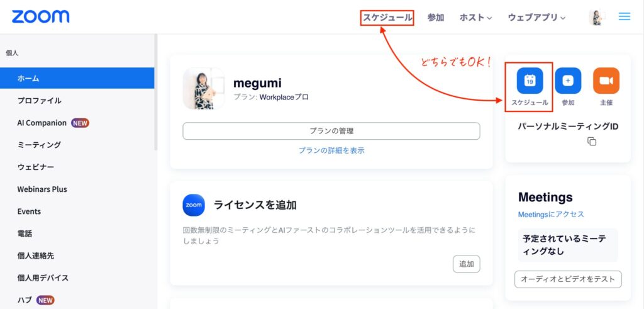Open AI Companion in the sidebar

[x=42, y=123]
